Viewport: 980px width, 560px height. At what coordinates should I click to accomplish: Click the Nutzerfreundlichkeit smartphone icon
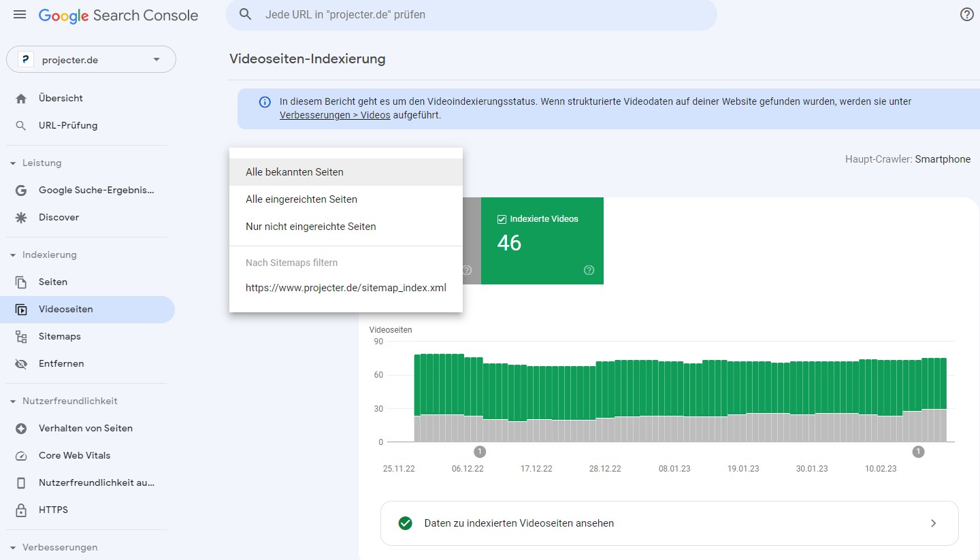21,483
